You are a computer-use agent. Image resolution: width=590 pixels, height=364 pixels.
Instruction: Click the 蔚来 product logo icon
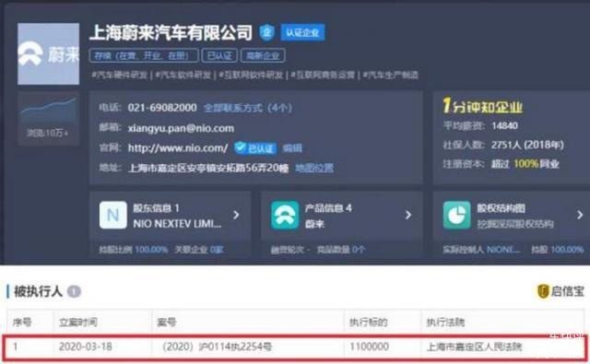(x=285, y=215)
